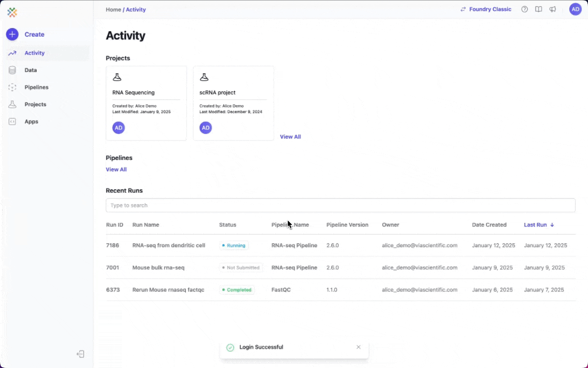This screenshot has height=368, width=588.
Task: Open Pipelines from the sidebar
Action: point(36,87)
